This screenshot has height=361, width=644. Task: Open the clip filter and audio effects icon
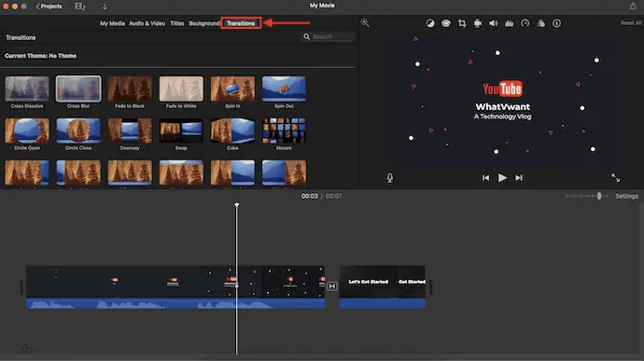pyautogui.click(x=541, y=23)
